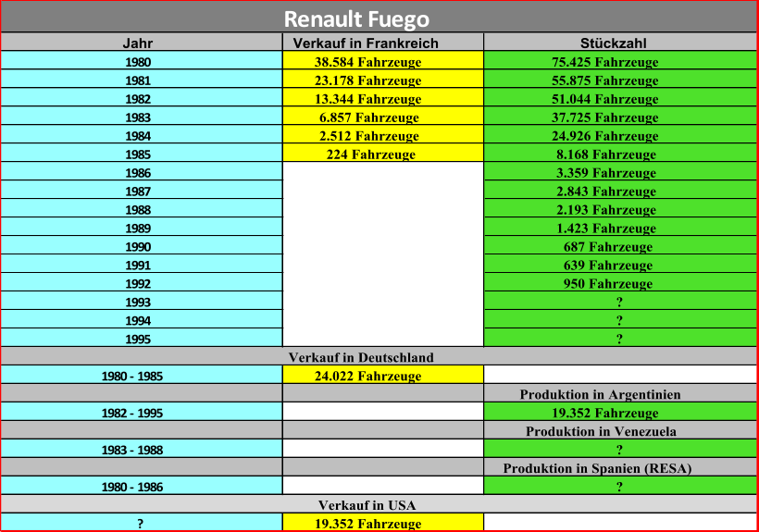Pick the '2.193 Fahrzeuge' Stückzahl cell
The width and height of the screenshot is (759, 532).
coord(620,208)
